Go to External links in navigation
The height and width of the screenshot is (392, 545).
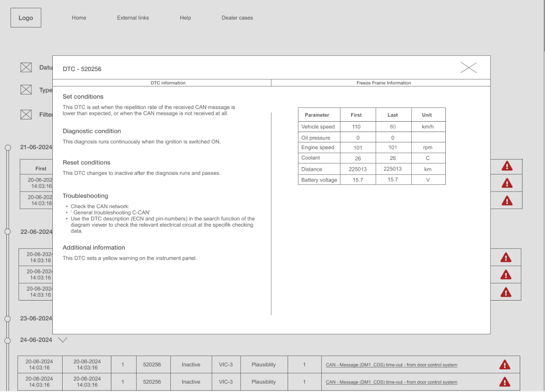point(133,18)
